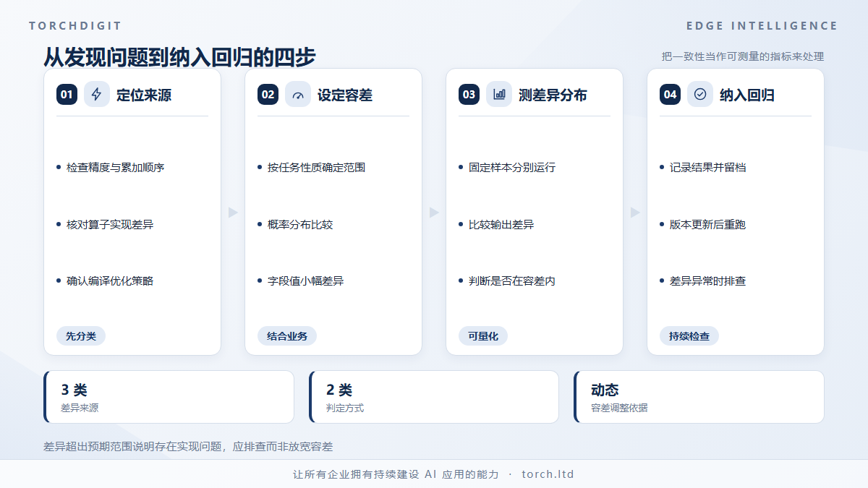Screen dimensions: 868x488
Task: Click the heading 测差异分布
Action: point(553,95)
